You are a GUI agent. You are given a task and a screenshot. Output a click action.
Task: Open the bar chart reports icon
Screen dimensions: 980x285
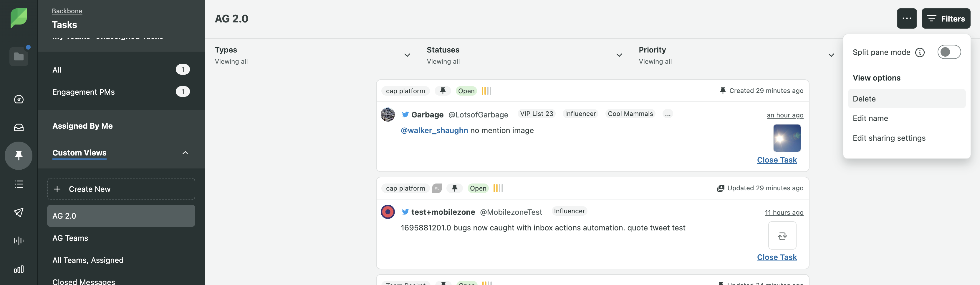click(19, 269)
